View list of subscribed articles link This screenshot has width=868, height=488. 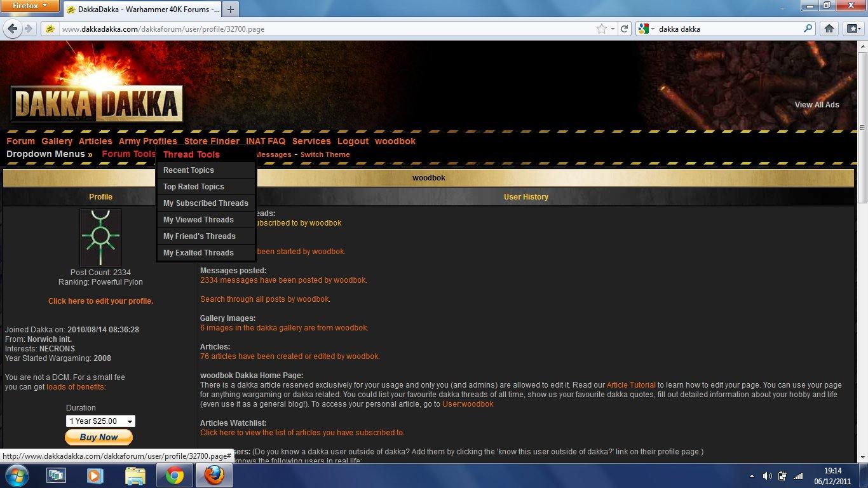tap(302, 433)
